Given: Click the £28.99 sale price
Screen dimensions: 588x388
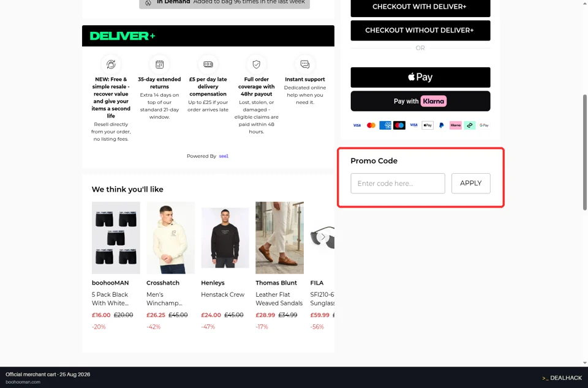Looking at the screenshot, I should tap(265, 315).
